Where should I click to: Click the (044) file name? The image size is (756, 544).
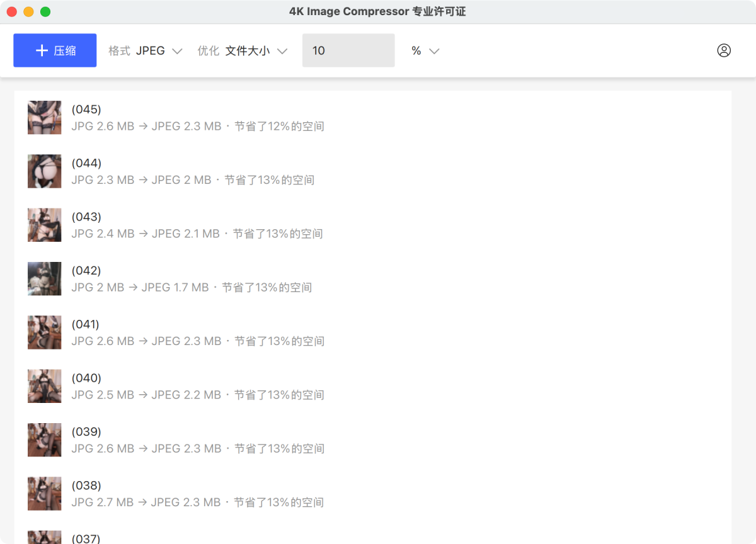click(x=86, y=164)
